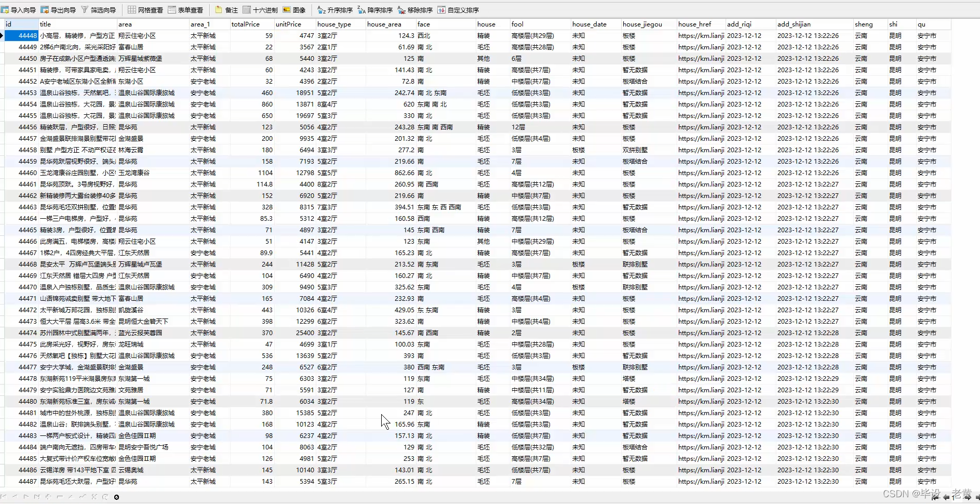
Task: Select the sheng column header
Action: [870, 24]
